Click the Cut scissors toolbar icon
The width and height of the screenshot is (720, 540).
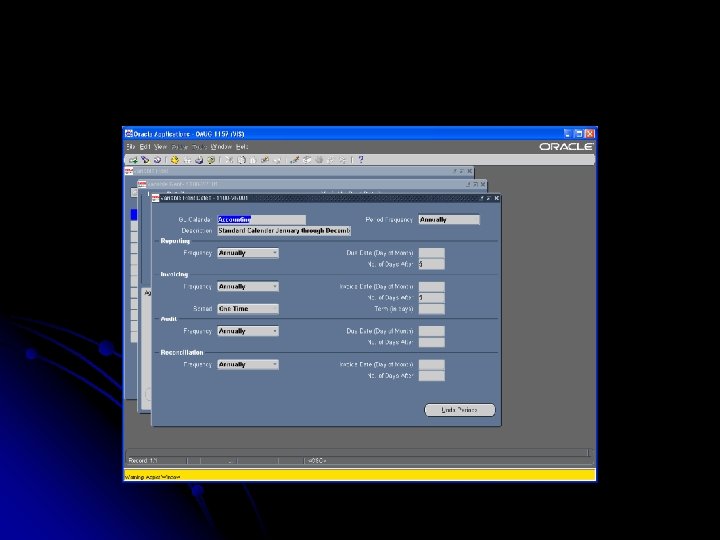[x=229, y=160]
